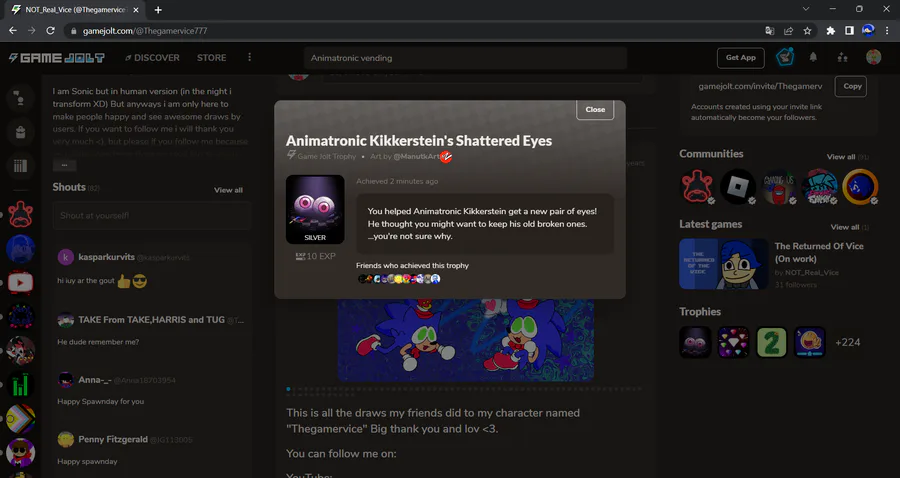The height and width of the screenshot is (478, 900).
Task: Open red Game Jolt community in left sidebar
Action: [20, 214]
